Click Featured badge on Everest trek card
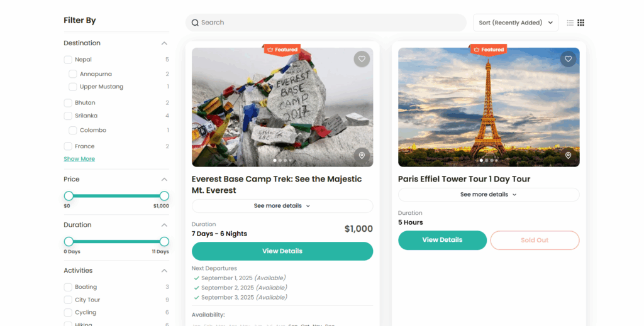644x326 pixels. click(282, 50)
